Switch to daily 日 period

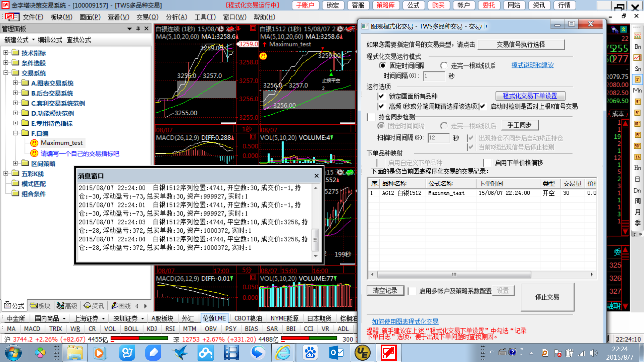[638, 179]
